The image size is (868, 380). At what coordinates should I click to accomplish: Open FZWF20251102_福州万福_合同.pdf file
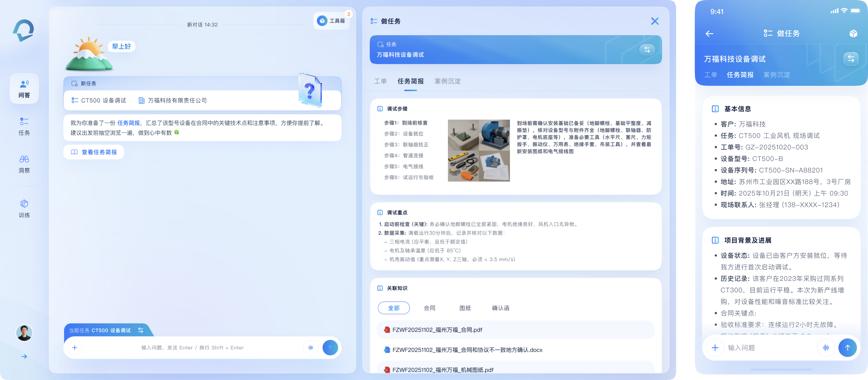[437, 330]
